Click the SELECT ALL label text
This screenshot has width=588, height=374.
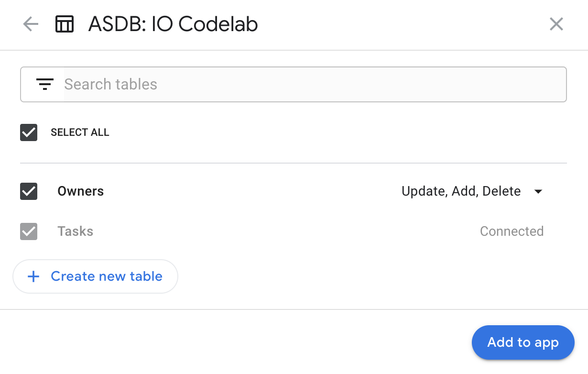(80, 132)
